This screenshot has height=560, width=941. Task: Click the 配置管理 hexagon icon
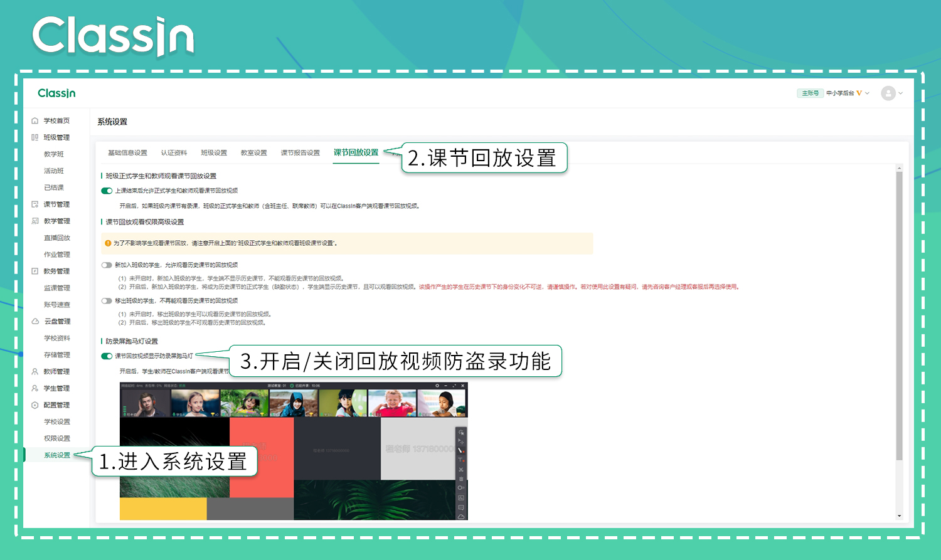pos(35,405)
